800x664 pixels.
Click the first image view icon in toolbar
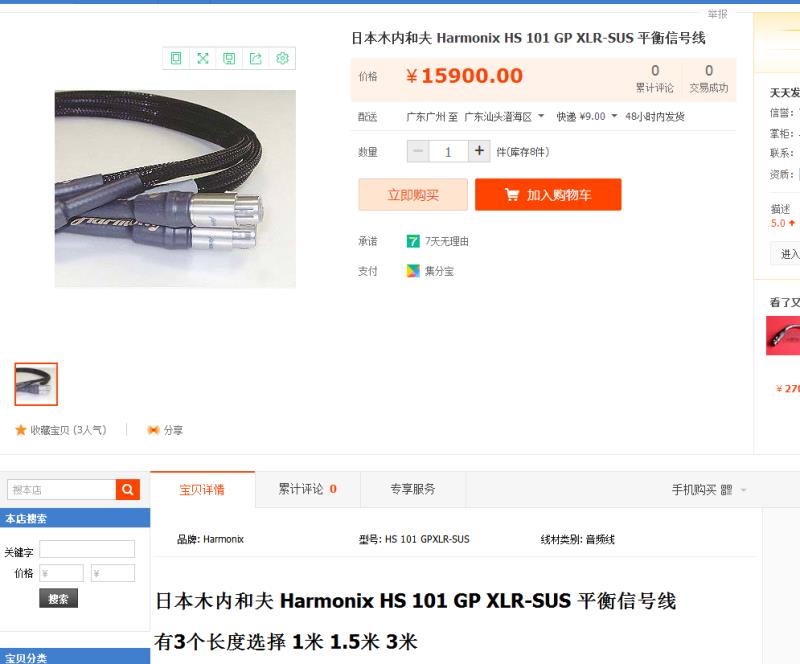[x=176, y=58]
